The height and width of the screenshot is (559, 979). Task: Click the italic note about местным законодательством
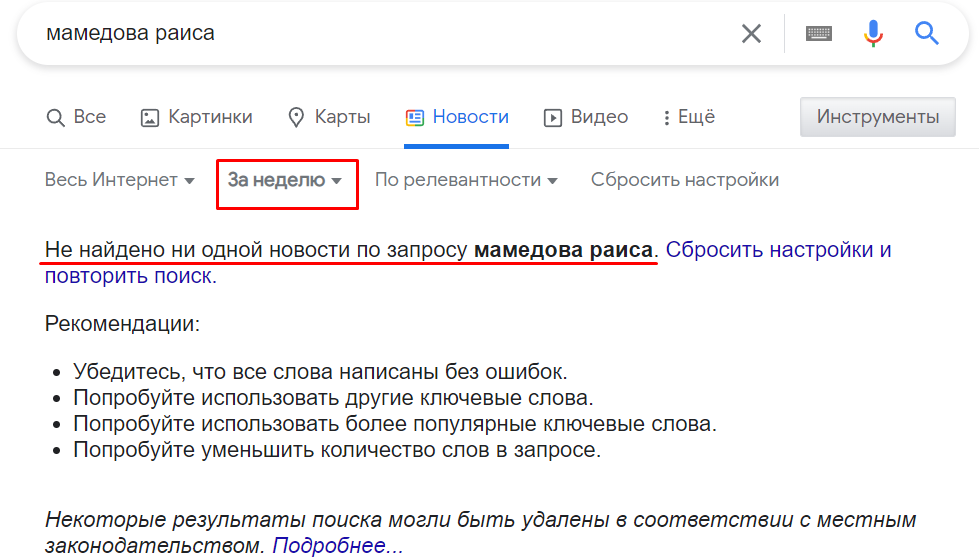coord(481,532)
